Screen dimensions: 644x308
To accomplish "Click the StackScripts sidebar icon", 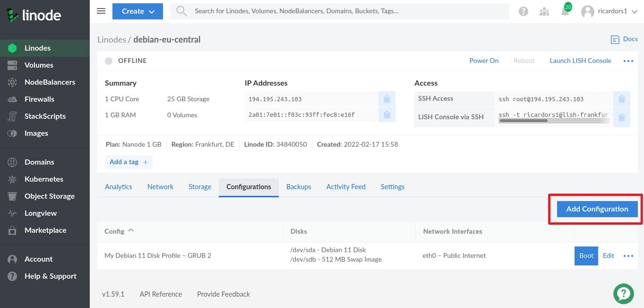I will (12, 116).
